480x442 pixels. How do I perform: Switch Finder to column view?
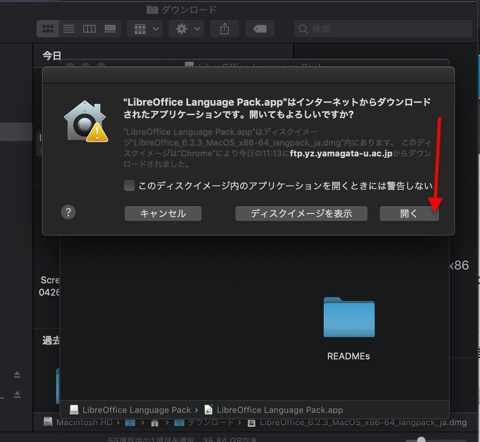(x=89, y=29)
